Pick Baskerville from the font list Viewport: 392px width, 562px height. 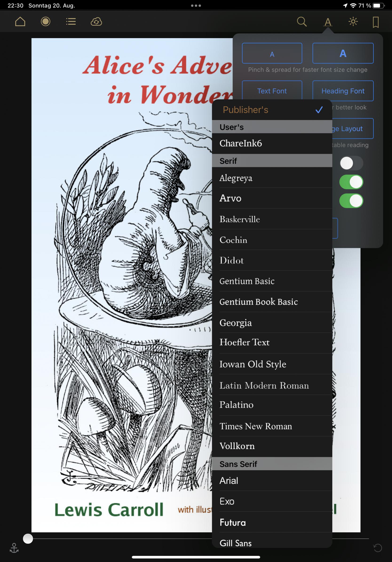tap(272, 219)
